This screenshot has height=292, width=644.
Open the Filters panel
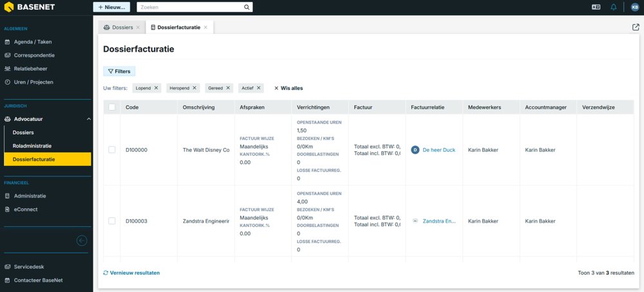click(x=119, y=71)
